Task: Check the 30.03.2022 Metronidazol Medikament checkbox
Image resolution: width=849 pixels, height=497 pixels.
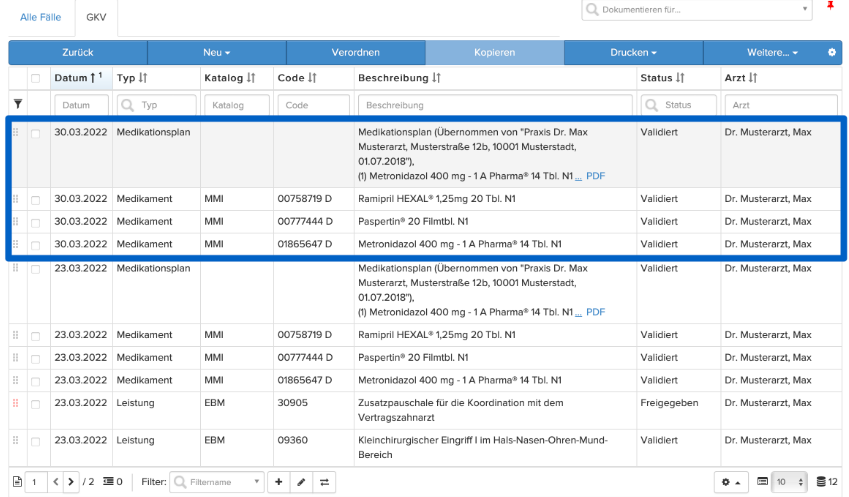Action: [x=36, y=245]
